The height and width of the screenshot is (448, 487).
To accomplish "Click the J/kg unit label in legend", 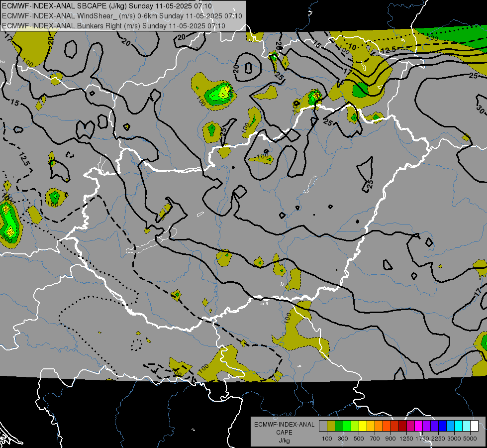I will [x=284, y=441].
